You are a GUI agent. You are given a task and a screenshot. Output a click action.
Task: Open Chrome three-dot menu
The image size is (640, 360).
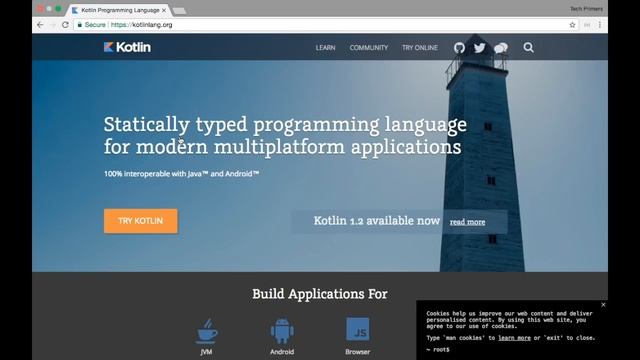(600, 25)
